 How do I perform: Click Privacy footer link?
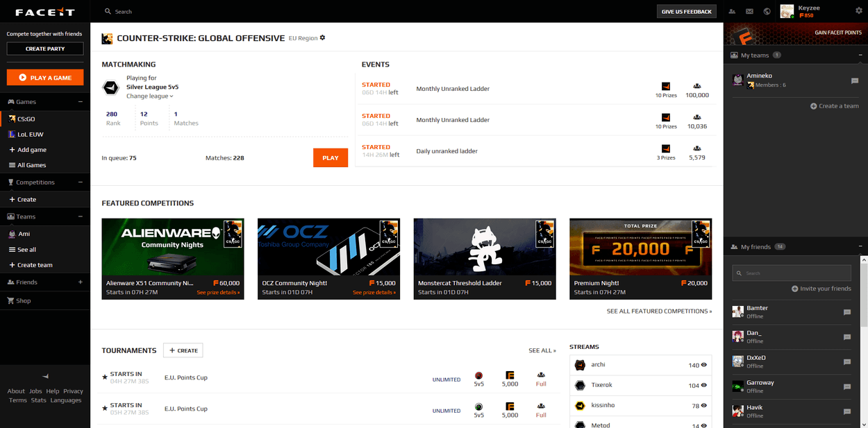pos(73,391)
